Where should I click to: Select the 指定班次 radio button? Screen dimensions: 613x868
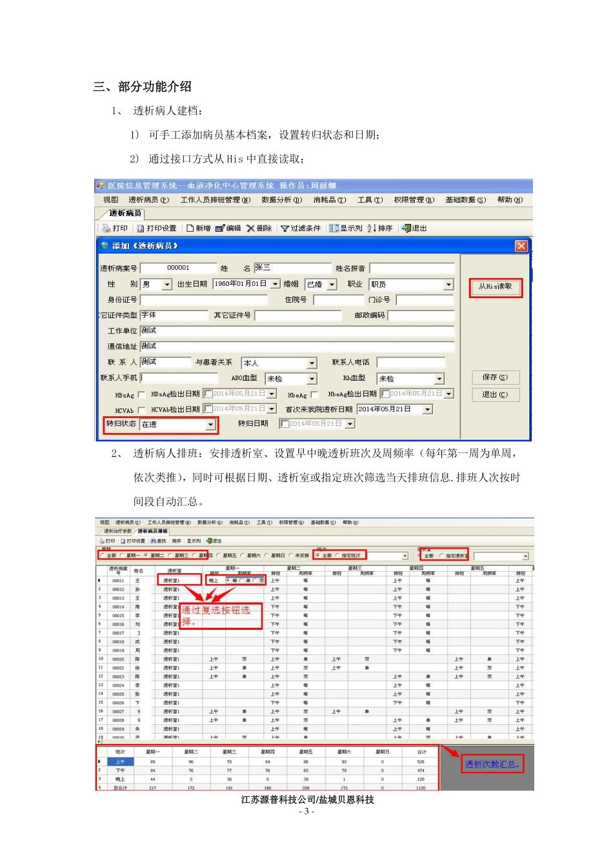[337, 555]
